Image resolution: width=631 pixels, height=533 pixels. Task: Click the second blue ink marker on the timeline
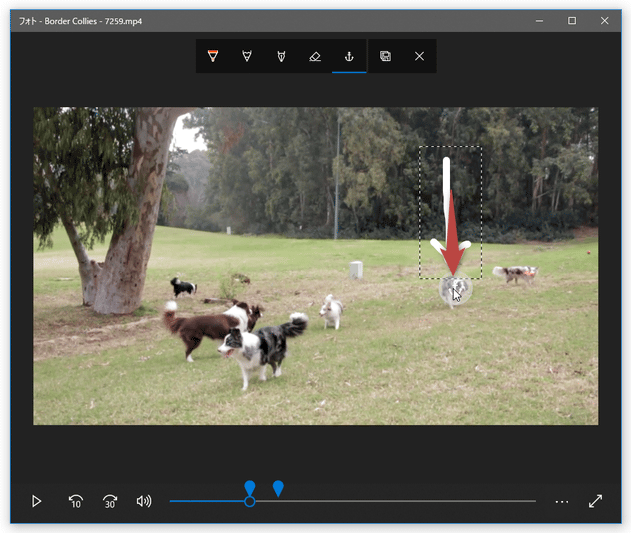point(279,487)
